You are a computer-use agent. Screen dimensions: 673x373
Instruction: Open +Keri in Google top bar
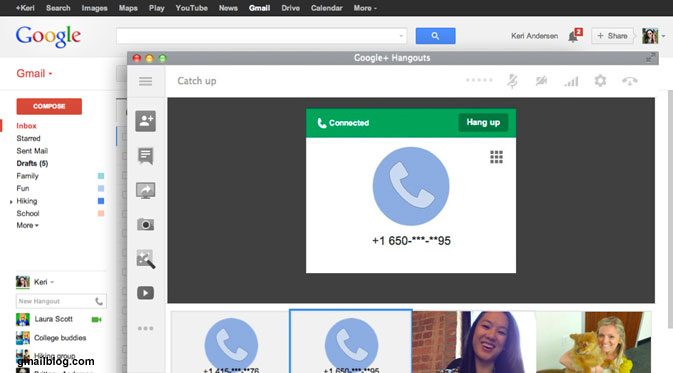pos(25,8)
